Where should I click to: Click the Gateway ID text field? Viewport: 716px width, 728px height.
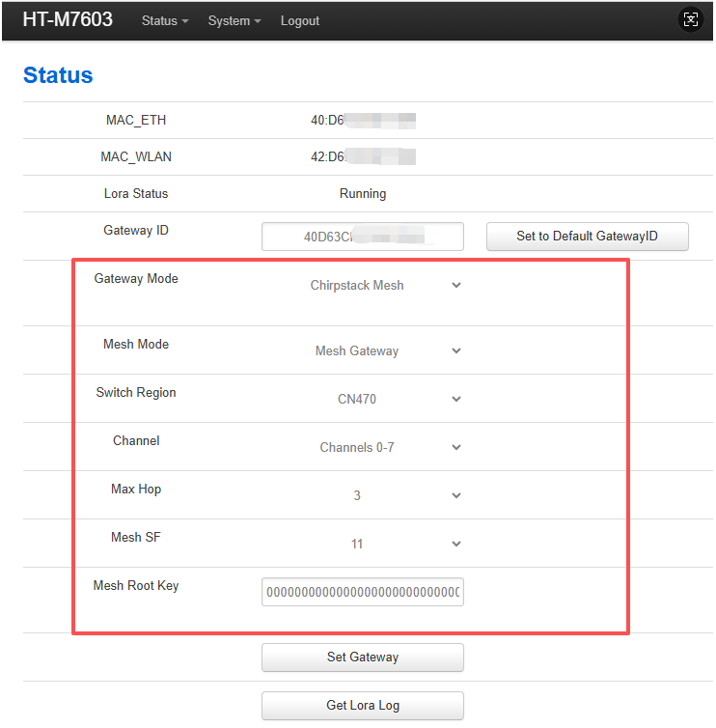(362, 237)
